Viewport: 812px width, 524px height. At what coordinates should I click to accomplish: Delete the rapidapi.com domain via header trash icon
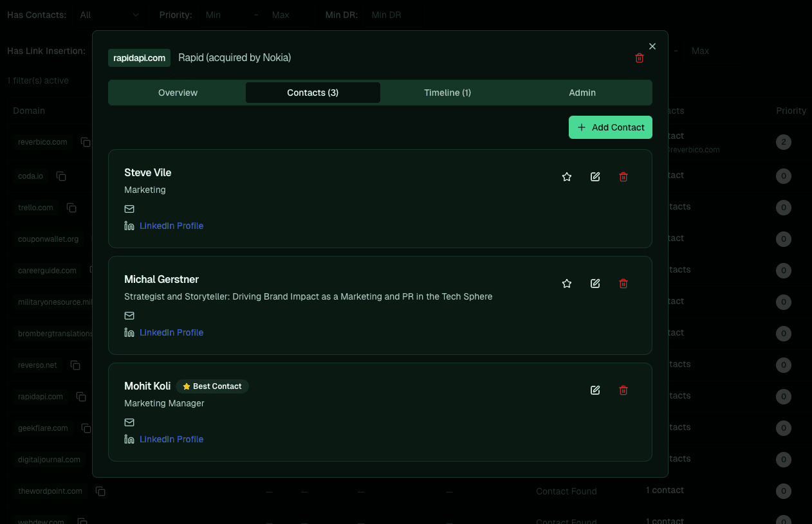(640, 58)
